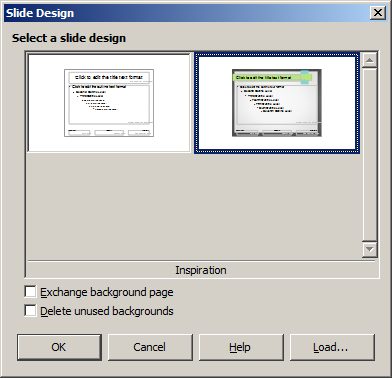Click the scrollbar up arrow

(369, 60)
